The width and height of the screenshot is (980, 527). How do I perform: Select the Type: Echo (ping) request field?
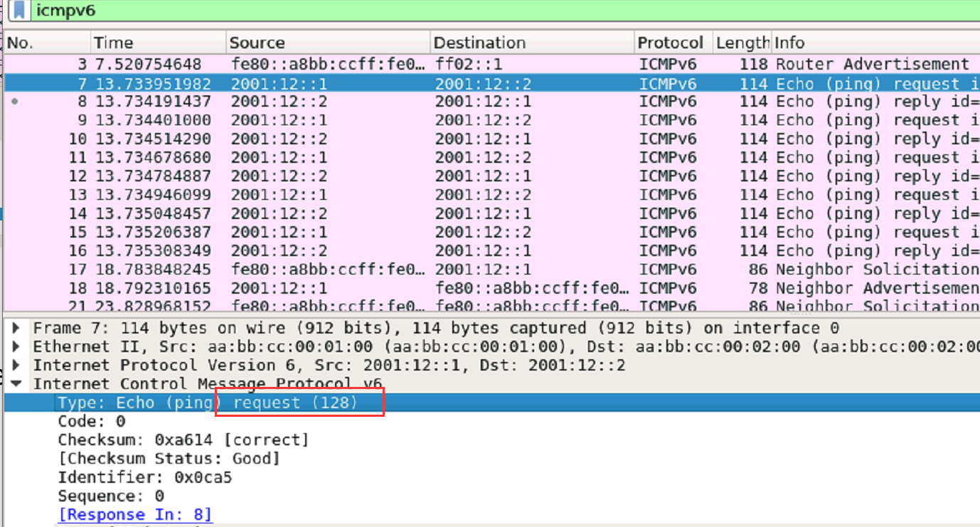click(492, 403)
